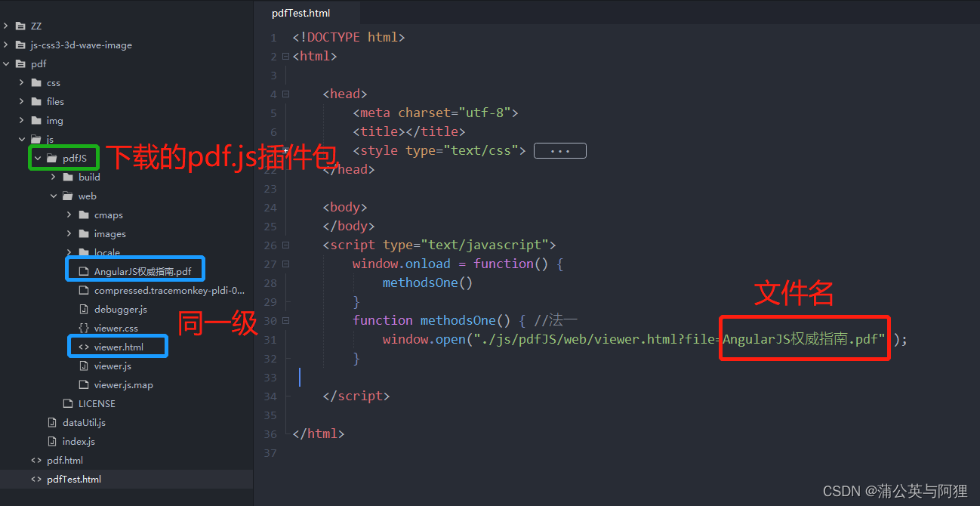Click the viewer.js file icon
Screen dimensions: 980x506
pos(84,366)
